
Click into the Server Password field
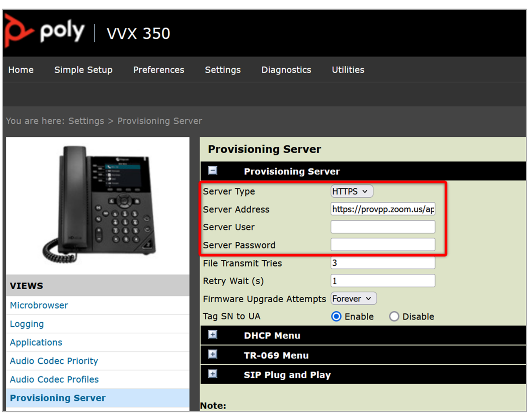[x=383, y=244]
